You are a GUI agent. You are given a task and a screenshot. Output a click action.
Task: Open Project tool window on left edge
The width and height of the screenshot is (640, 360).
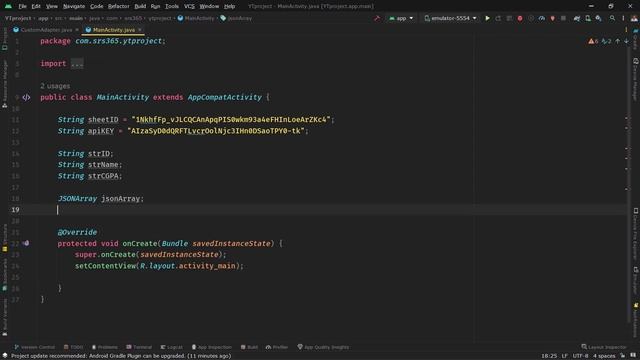tap(5, 39)
